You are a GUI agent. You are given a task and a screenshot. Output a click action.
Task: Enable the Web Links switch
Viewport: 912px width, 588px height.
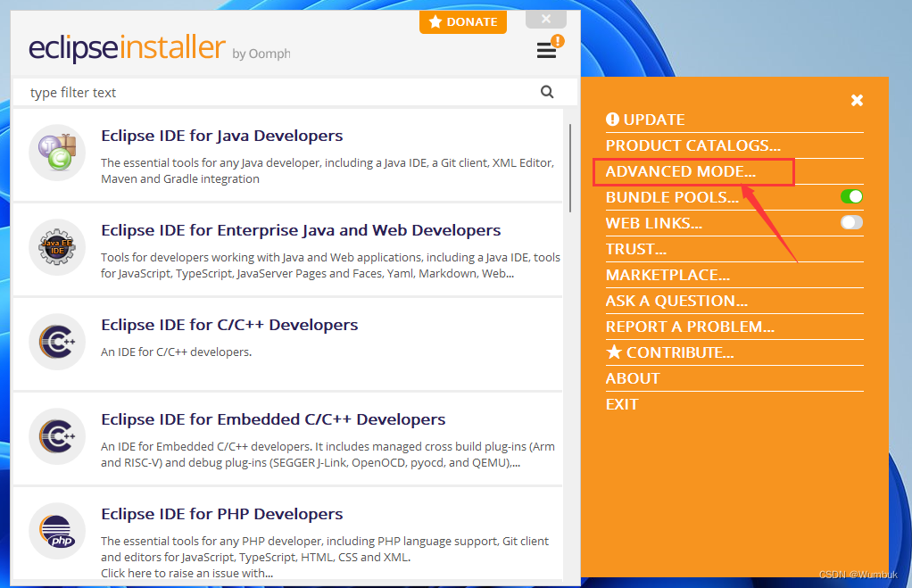(x=851, y=222)
